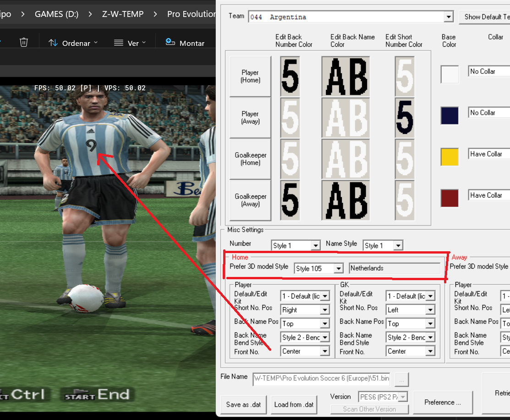Click the File Name path field

coord(321,378)
